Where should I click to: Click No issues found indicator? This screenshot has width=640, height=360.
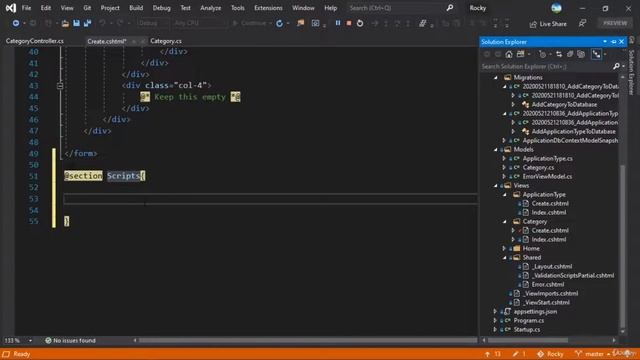[70, 340]
